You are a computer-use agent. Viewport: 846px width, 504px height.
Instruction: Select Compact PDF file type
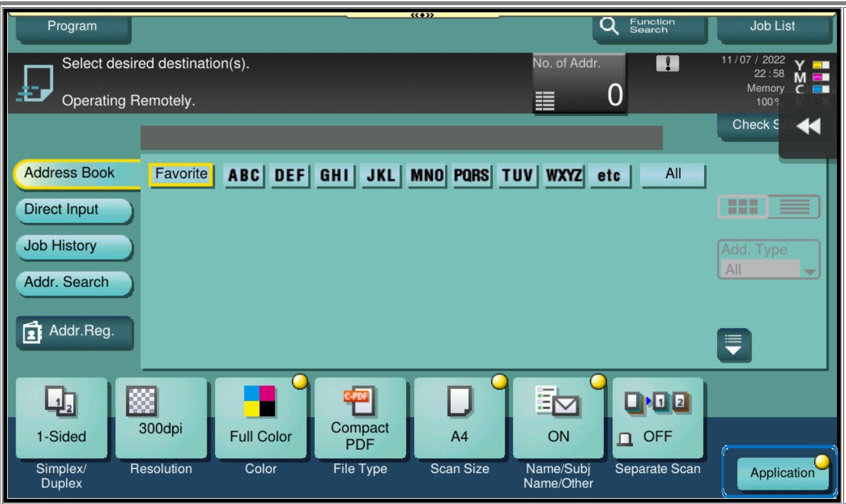[x=360, y=418]
